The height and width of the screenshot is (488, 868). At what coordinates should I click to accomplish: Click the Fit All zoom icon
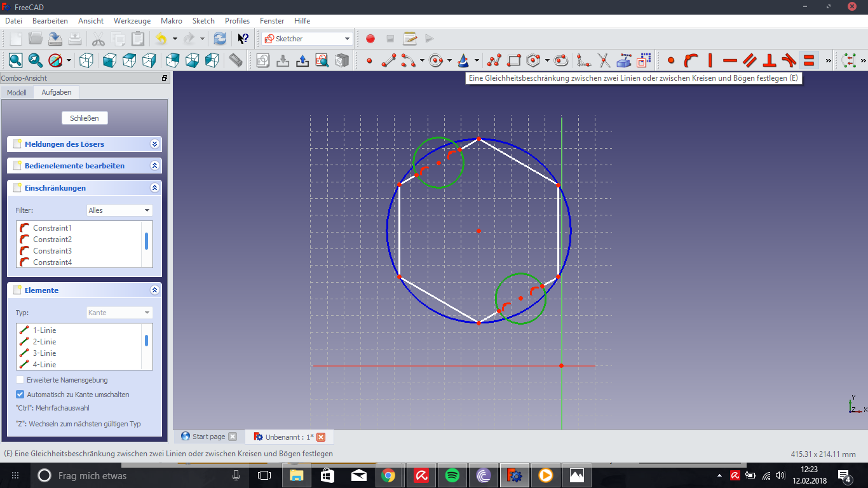15,60
